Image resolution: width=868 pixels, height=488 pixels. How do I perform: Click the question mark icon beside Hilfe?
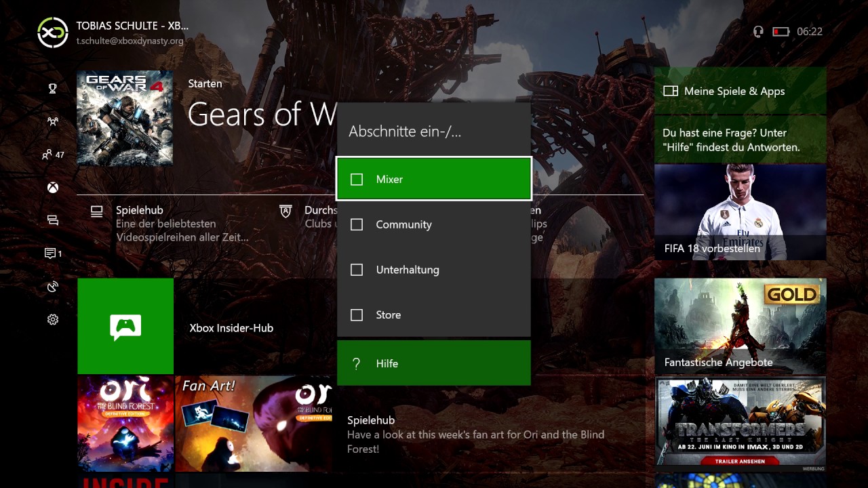click(x=357, y=364)
